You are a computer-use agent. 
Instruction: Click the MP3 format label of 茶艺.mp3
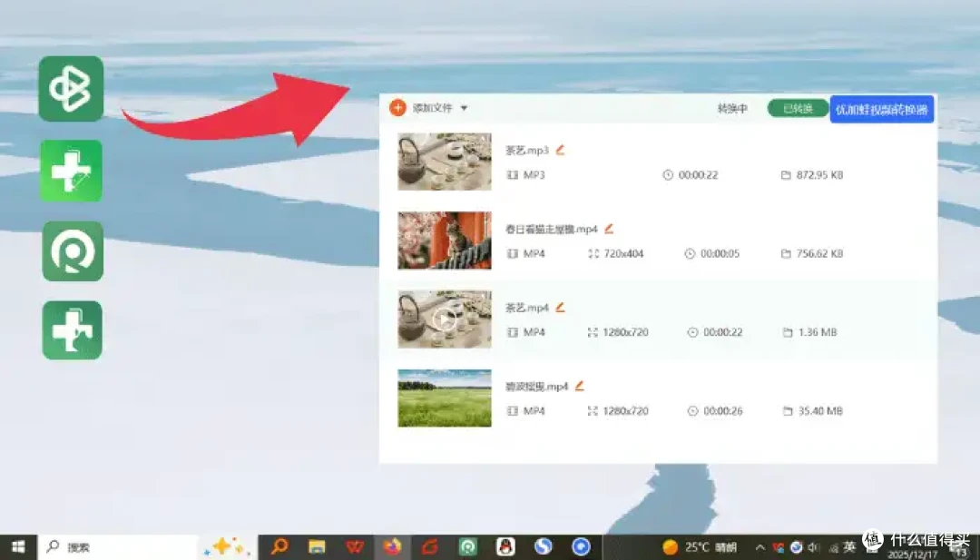point(534,175)
